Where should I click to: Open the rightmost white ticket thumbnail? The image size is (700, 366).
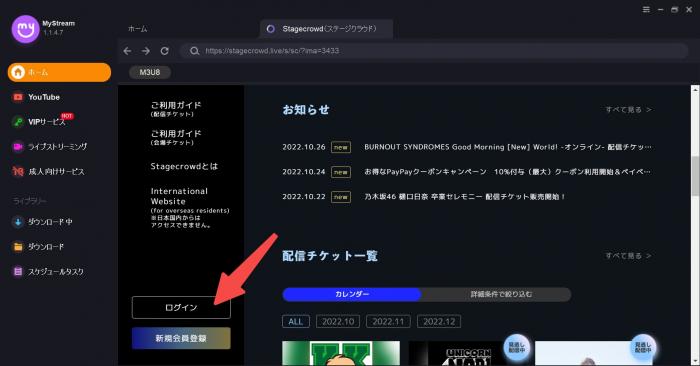pos(594,354)
